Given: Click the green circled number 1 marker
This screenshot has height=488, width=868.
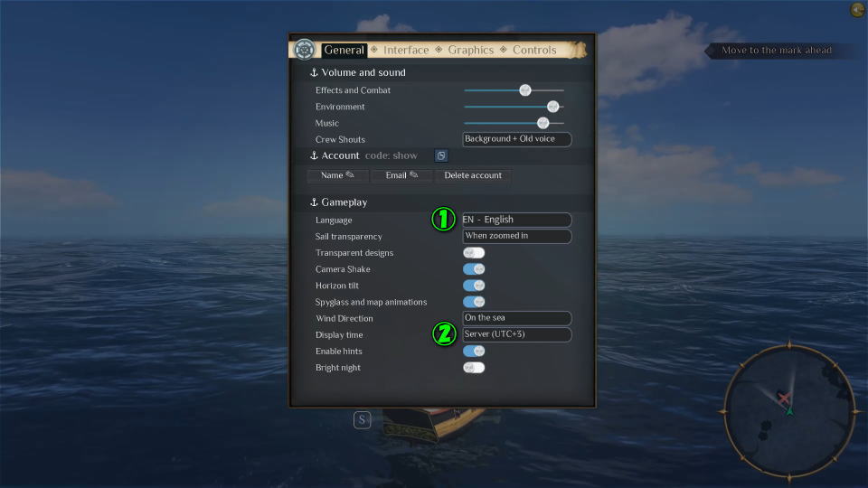Looking at the screenshot, I should pos(443,220).
